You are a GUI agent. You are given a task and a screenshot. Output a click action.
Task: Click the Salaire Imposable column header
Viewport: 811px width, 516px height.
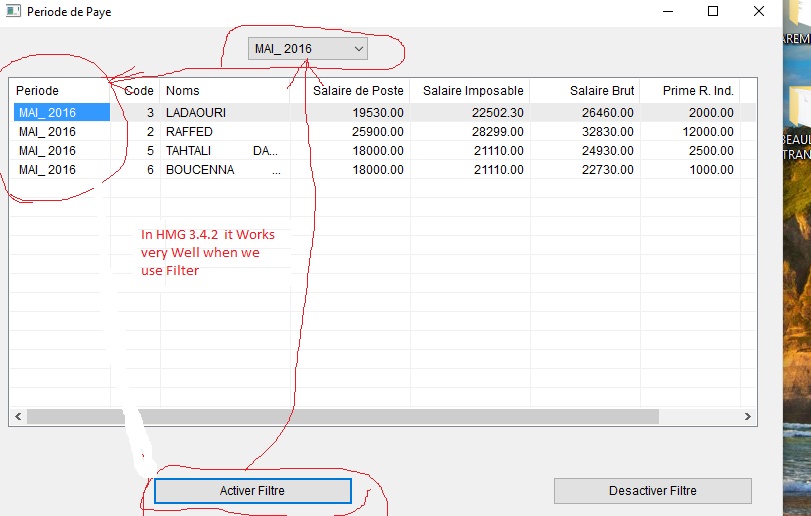click(x=473, y=90)
